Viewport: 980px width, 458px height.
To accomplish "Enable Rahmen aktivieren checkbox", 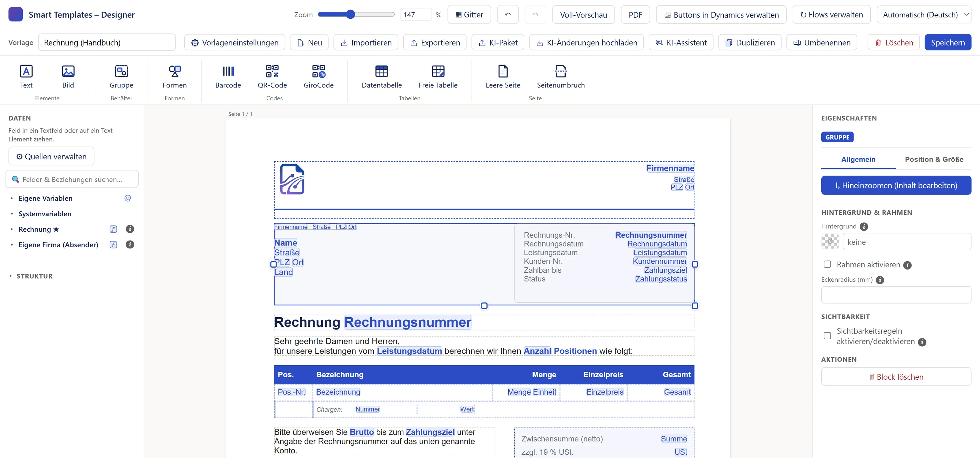I will (827, 264).
